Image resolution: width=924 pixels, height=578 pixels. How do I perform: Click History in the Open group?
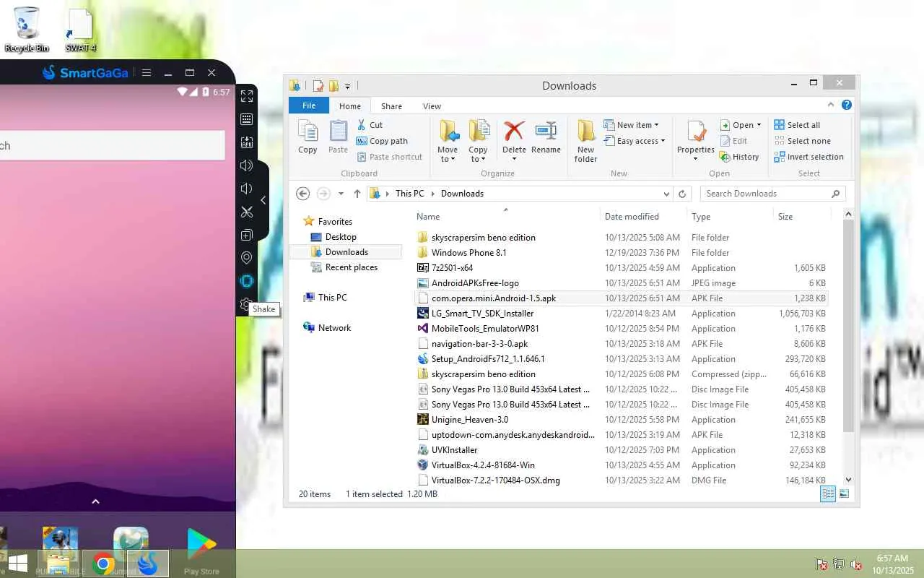tap(739, 157)
